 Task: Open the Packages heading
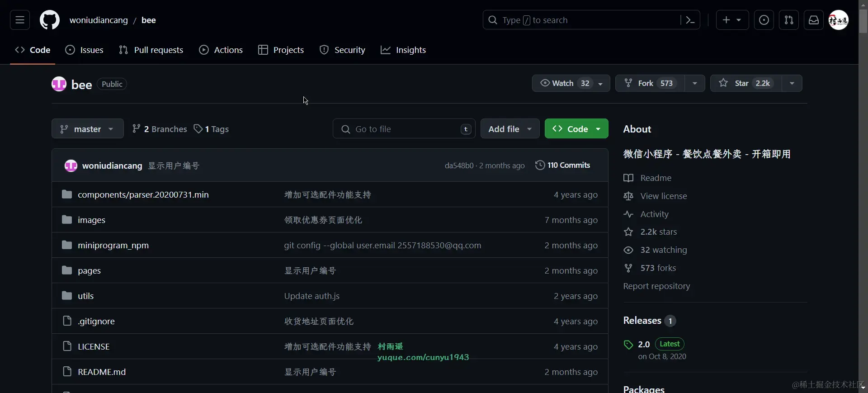coord(644,389)
